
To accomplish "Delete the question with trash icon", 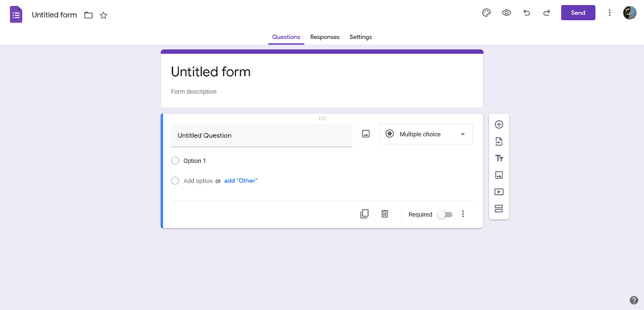I will click(x=385, y=214).
